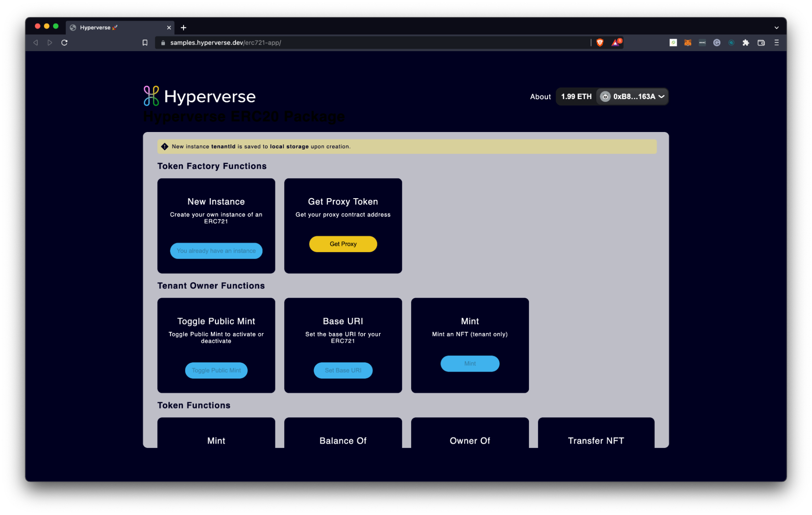Click the 1.99 ETH balance
The height and width of the screenshot is (515, 812).
pyautogui.click(x=576, y=97)
